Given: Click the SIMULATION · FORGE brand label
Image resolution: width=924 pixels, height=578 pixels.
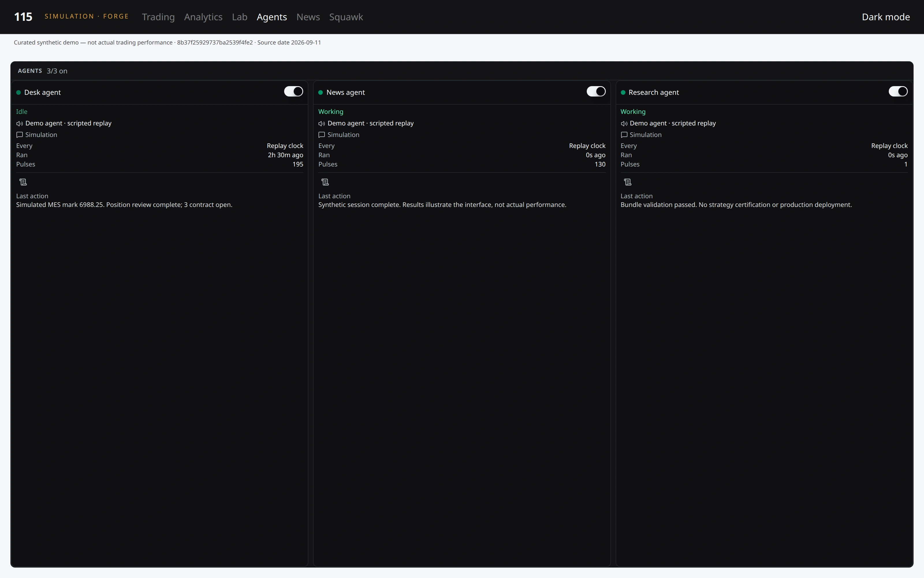Looking at the screenshot, I should [87, 16].
